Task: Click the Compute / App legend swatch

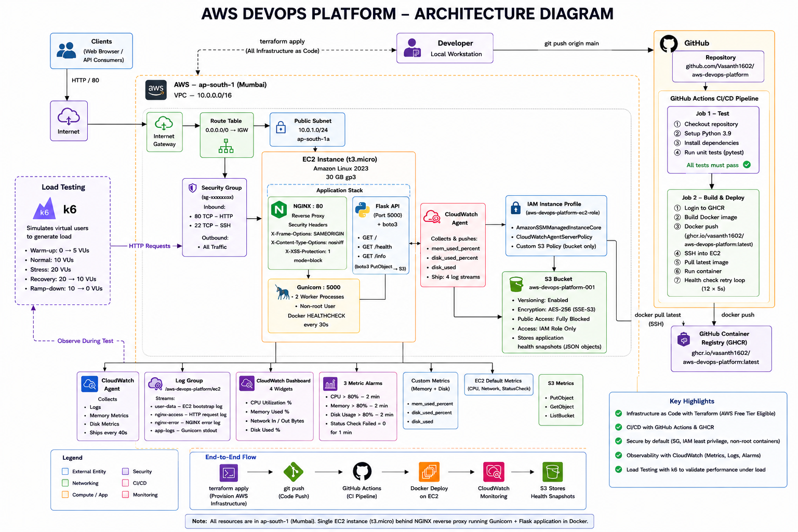Action: (x=65, y=495)
